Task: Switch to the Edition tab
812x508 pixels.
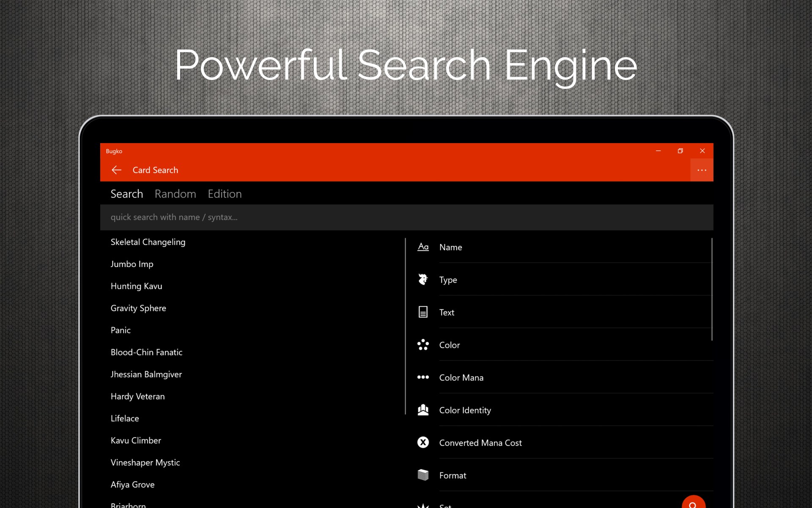Action: click(225, 194)
